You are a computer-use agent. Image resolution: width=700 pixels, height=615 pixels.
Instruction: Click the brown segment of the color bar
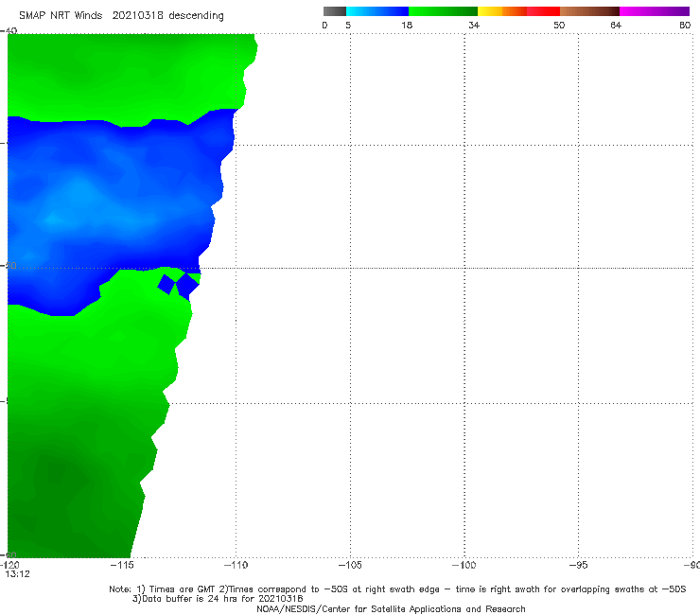589,11
